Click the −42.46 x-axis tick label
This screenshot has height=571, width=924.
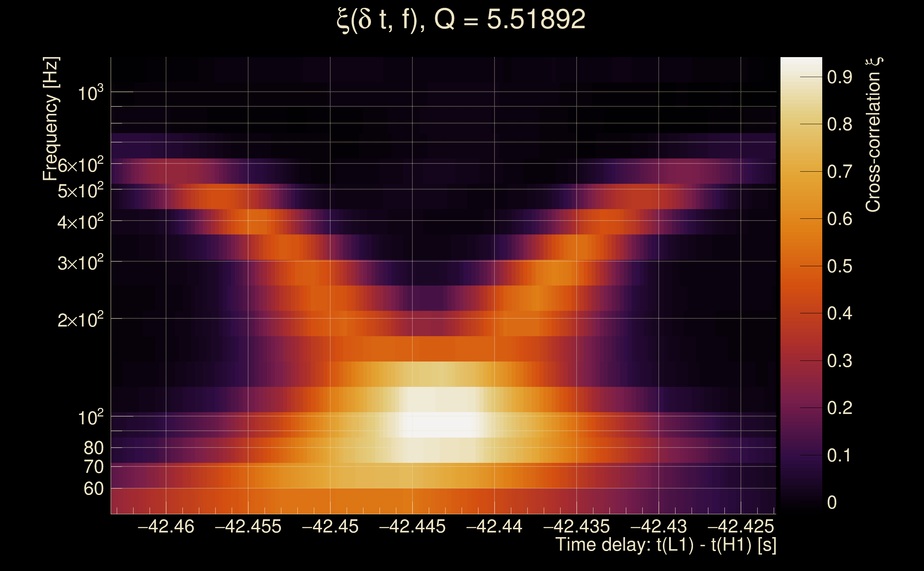click(166, 526)
